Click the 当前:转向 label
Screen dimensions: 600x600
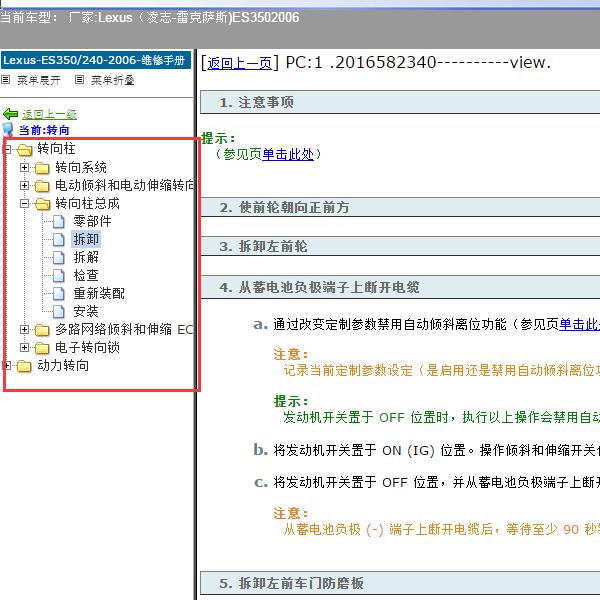[x=44, y=130]
